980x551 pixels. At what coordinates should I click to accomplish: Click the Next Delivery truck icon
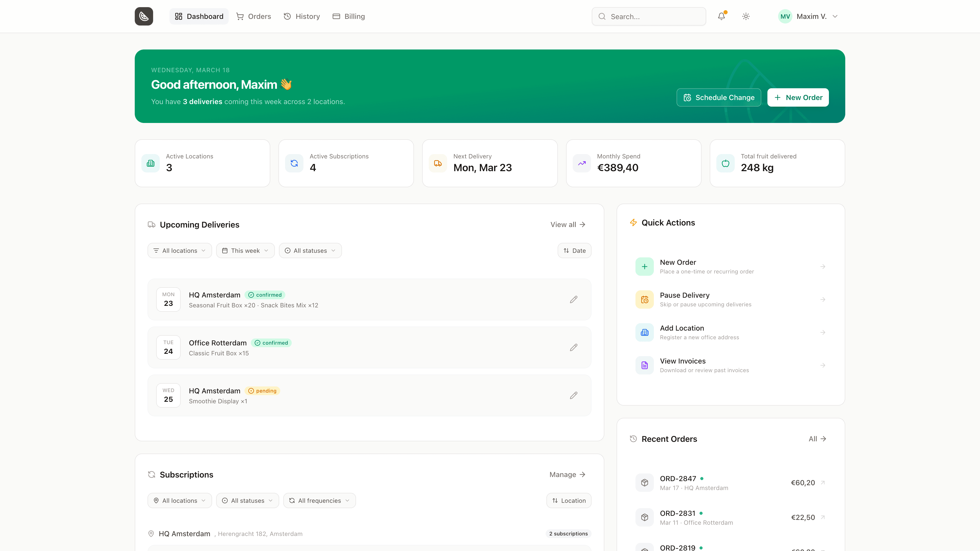click(438, 163)
